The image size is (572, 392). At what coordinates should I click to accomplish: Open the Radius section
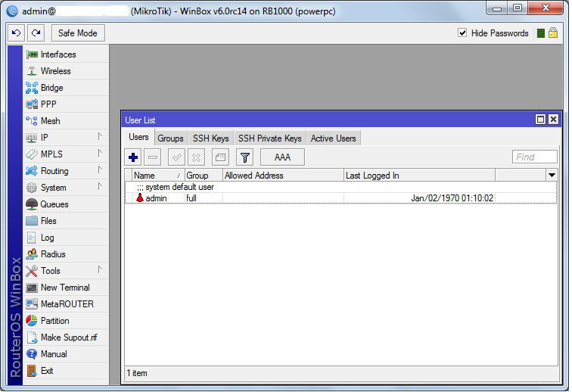pos(66,254)
